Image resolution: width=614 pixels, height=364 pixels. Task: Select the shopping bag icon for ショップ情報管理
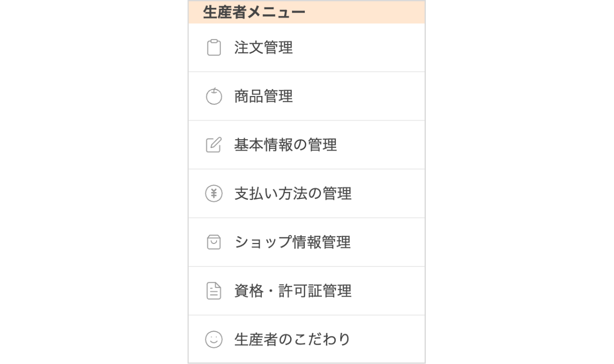(x=213, y=242)
